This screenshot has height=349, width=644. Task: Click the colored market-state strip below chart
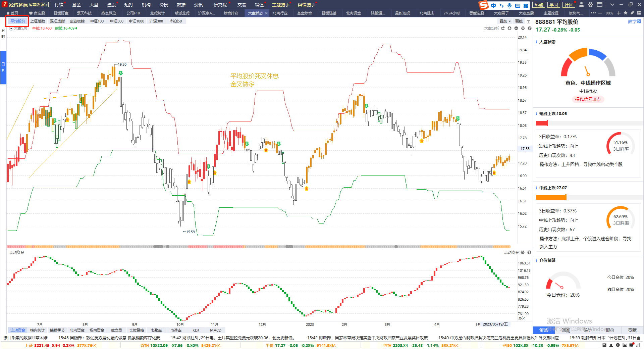(258, 247)
